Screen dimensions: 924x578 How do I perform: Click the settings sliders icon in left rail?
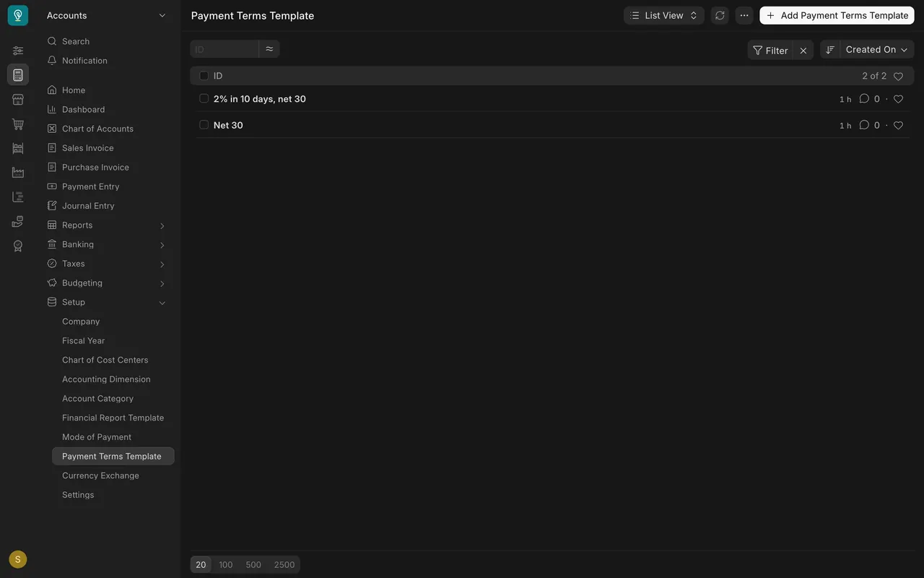click(18, 51)
